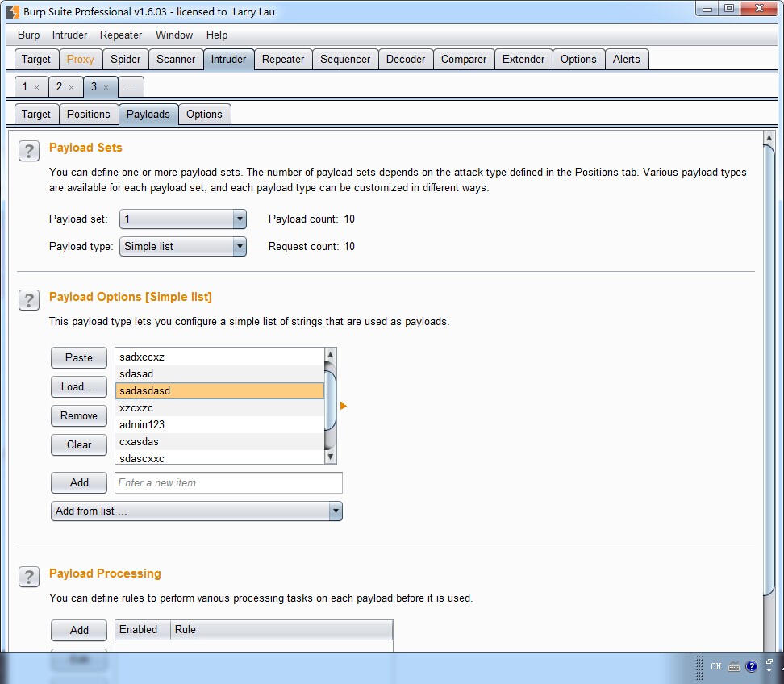Switch to the Scanner tab
The image size is (784, 684).
coord(176,59)
